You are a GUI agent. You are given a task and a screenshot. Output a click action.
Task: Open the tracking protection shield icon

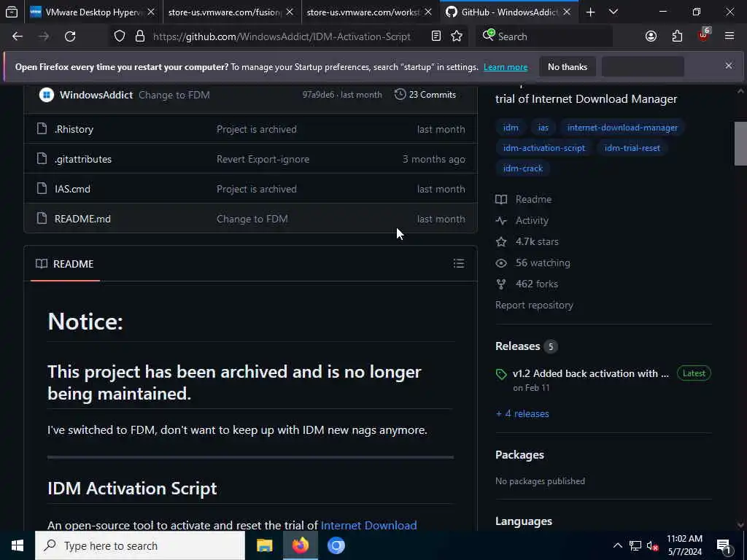coord(120,36)
